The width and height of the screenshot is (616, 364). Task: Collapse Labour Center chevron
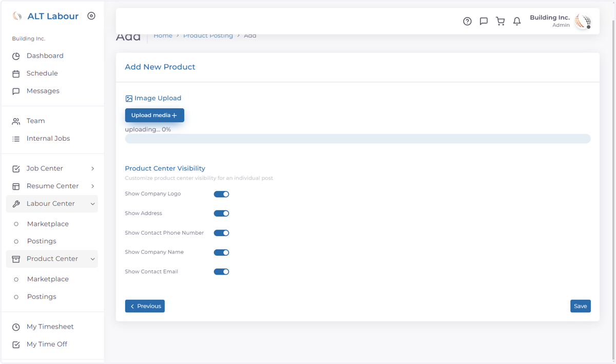coord(92,204)
